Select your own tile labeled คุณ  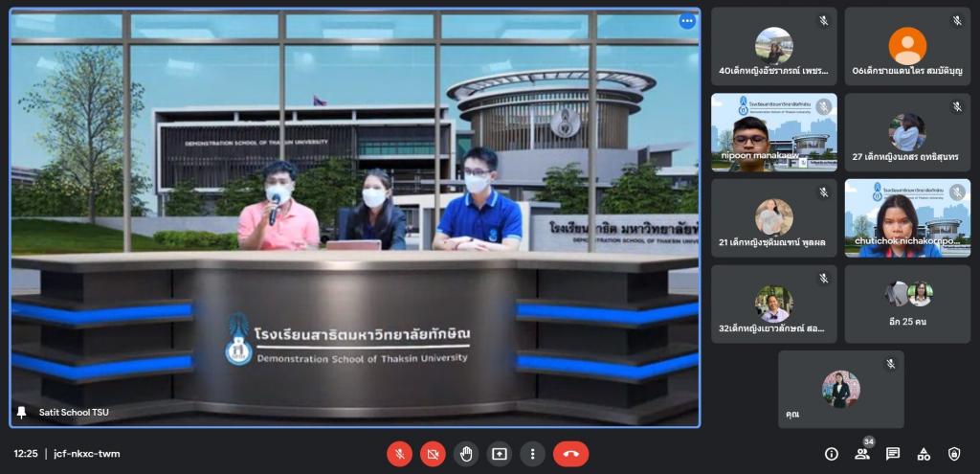tap(840, 389)
